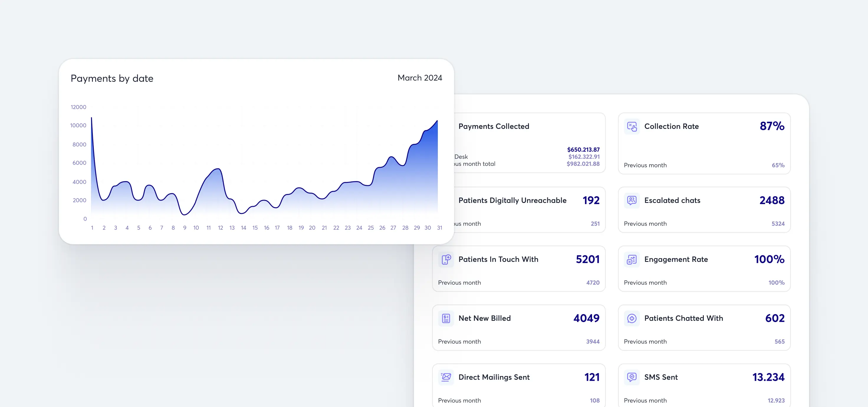Click the 87% collection rate value
Screen dimensions: 868x407
772,126
